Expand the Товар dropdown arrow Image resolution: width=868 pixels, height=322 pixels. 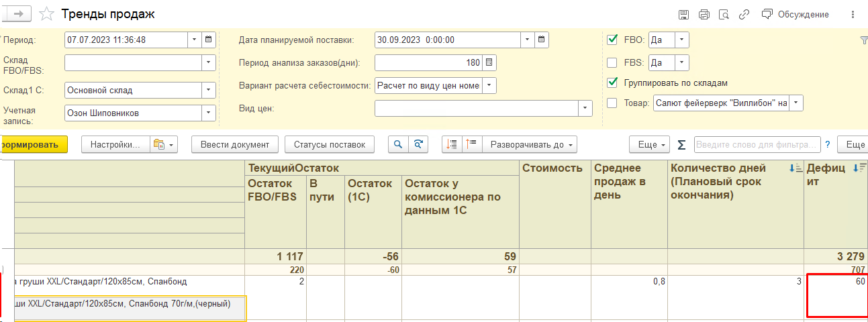click(x=796, y=103)
